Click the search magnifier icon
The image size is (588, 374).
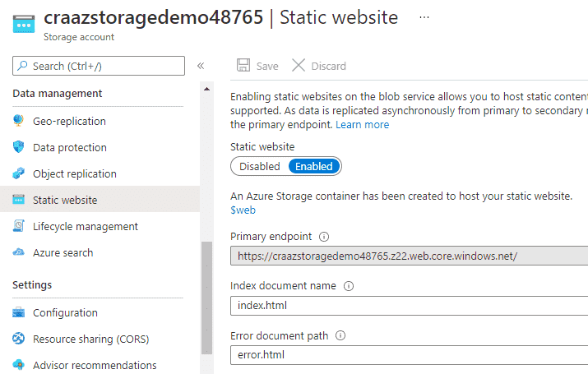click(22, 66)
